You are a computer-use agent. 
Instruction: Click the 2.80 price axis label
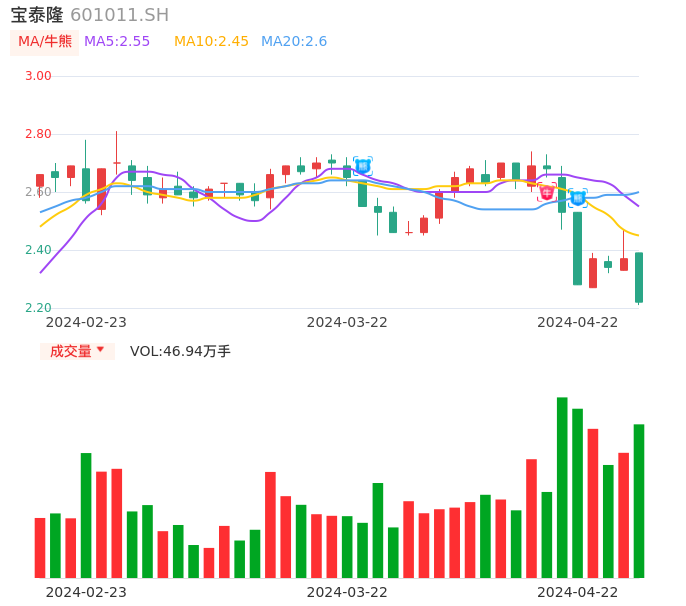pos(38,134)
